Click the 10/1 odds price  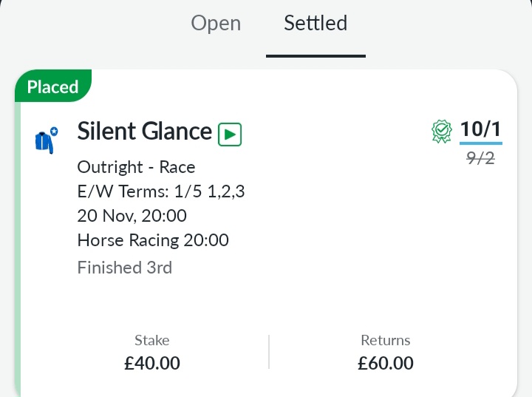pyautogui.click(x=481, y=129)
